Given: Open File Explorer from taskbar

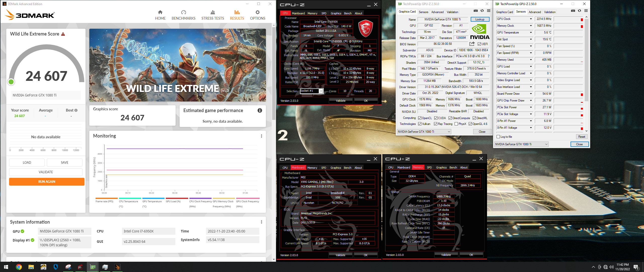Looking at the screenshot, I should (x=31, y=267).
